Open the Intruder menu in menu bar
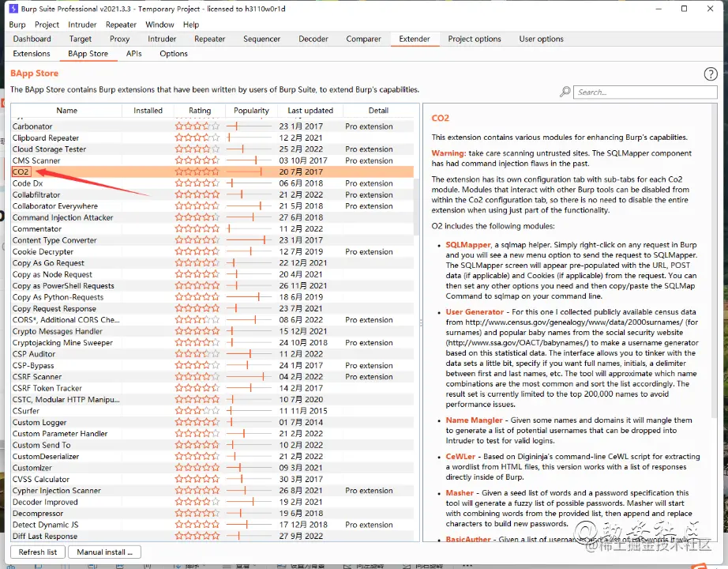This screenshot has height=569, width=728. coord(82,24)
